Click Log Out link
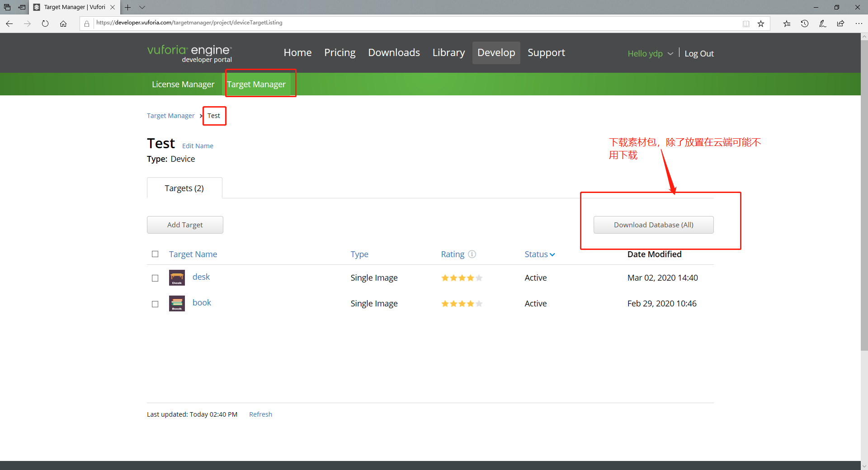Viewport: 868px width, 470px height. click(x=699, y=53)
